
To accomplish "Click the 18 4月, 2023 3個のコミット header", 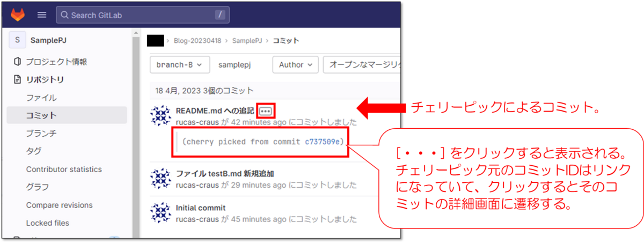I will (204, 91).
